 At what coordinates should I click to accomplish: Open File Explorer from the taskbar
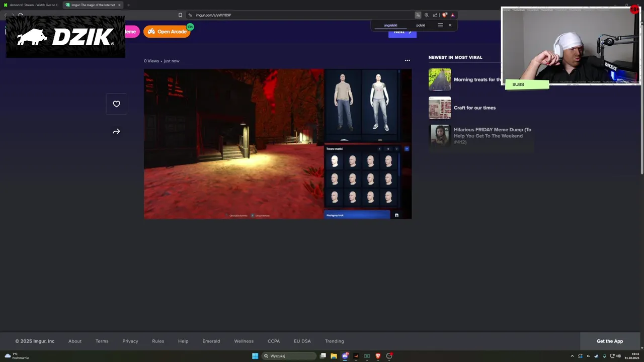pos(334,356)
